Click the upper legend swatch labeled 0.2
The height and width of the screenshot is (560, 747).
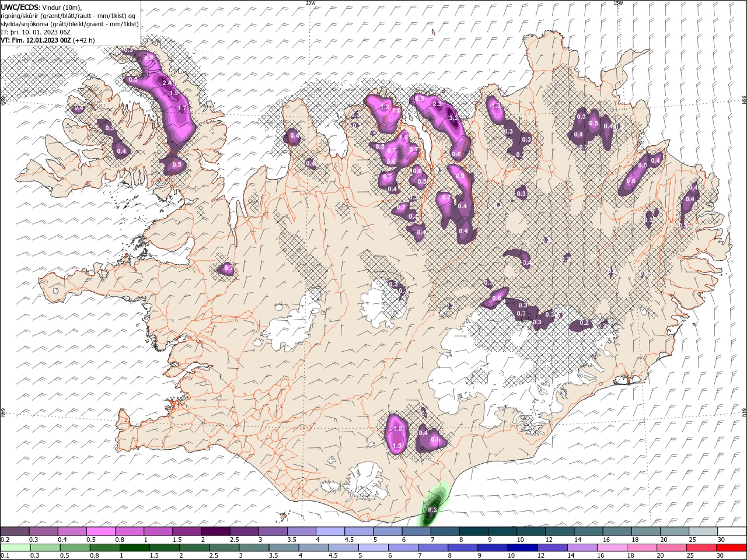click(15, 531)
